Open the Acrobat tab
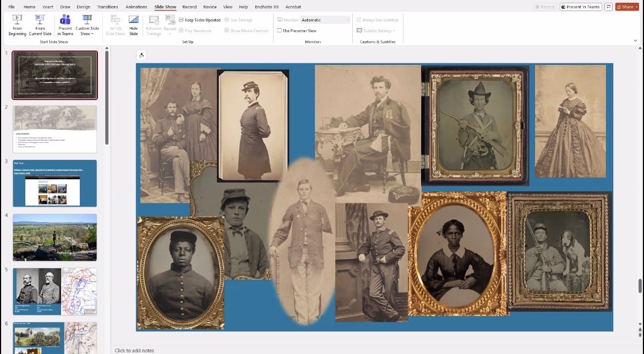 pos(293,7)
